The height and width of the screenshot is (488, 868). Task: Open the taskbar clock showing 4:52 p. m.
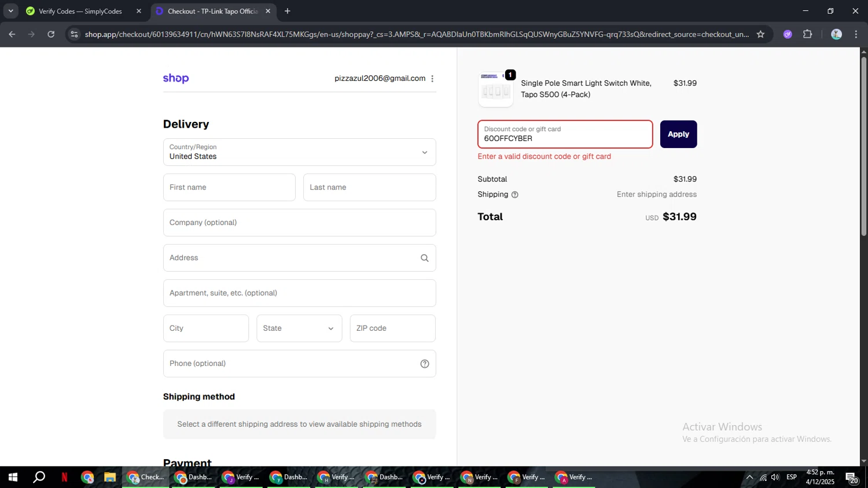[x=820, y=478]
